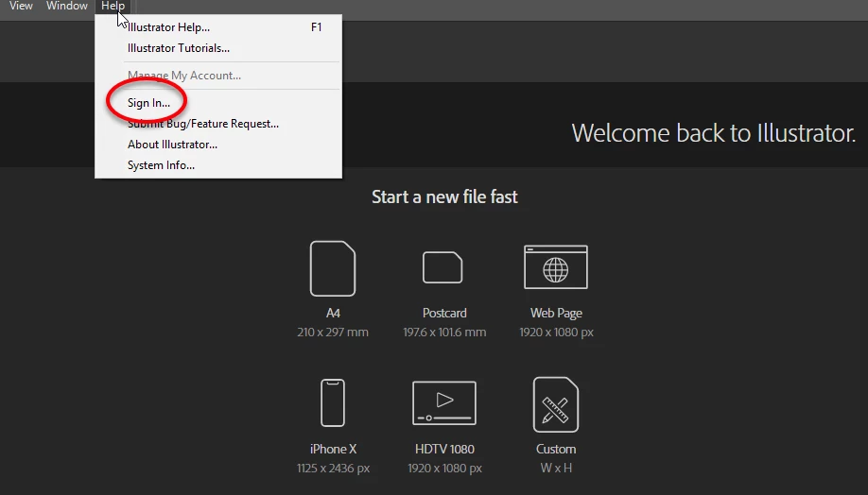Click the A4 document preset icon
This screenshot has height=495, width=868.
[333, 268]
